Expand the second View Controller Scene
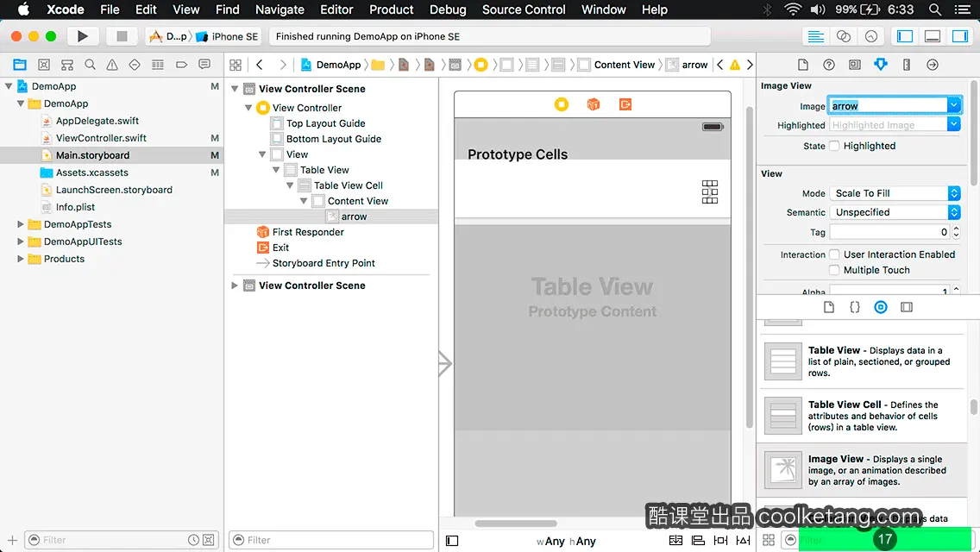The height and width of the screenshot is (552, 980). (235, 285)
